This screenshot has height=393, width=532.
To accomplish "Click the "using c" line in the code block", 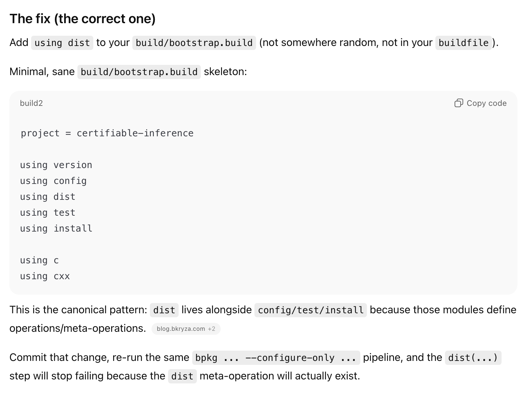I will (39, 260).
